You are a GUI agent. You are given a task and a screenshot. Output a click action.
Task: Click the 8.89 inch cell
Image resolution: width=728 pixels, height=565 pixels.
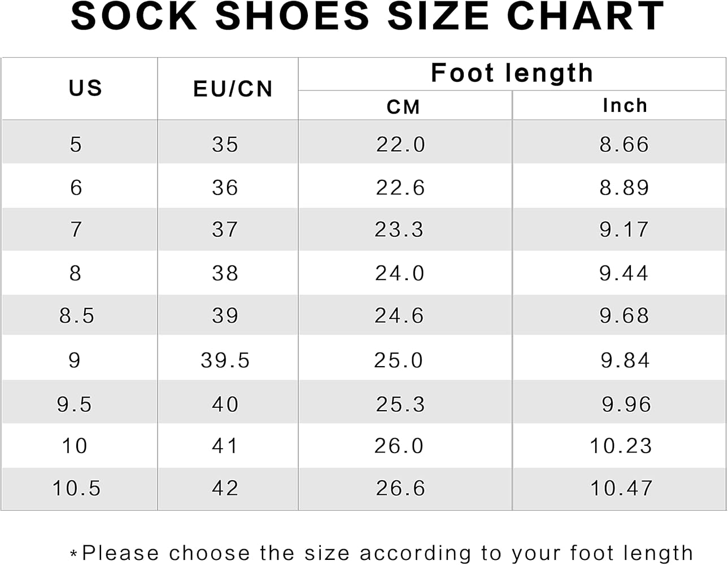pos(624,188)
